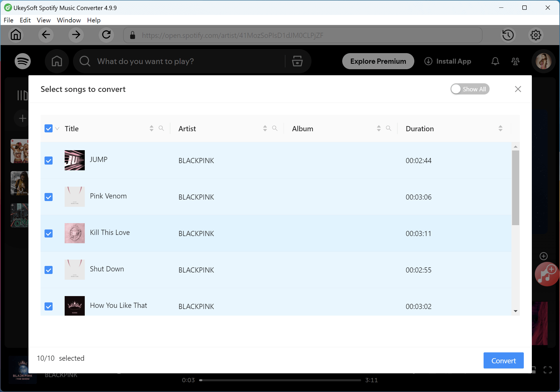Open the conversion history panel
The width and height of the screenshot is (560, 392).
pos(508,35)
